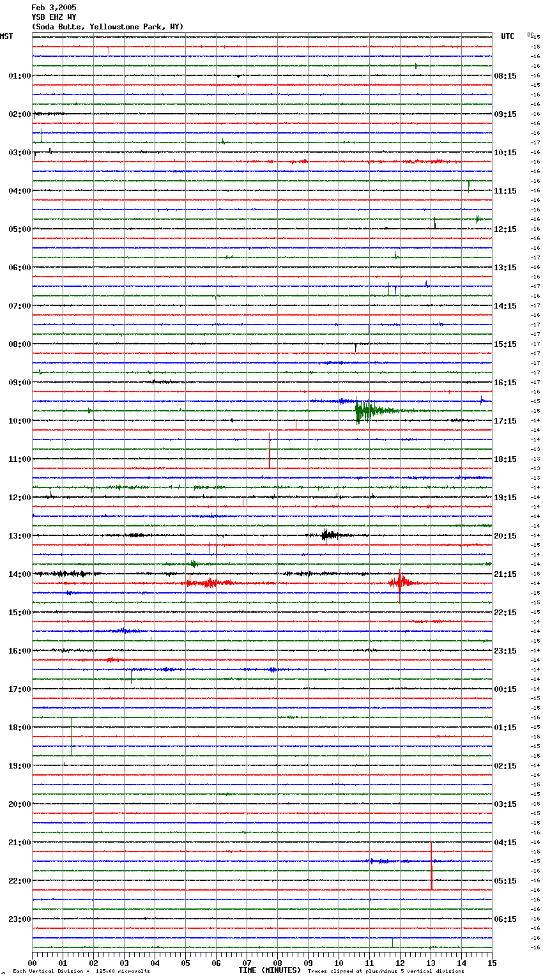
Task: Click the 'MST' time zone label
Action: coord(6,37)
